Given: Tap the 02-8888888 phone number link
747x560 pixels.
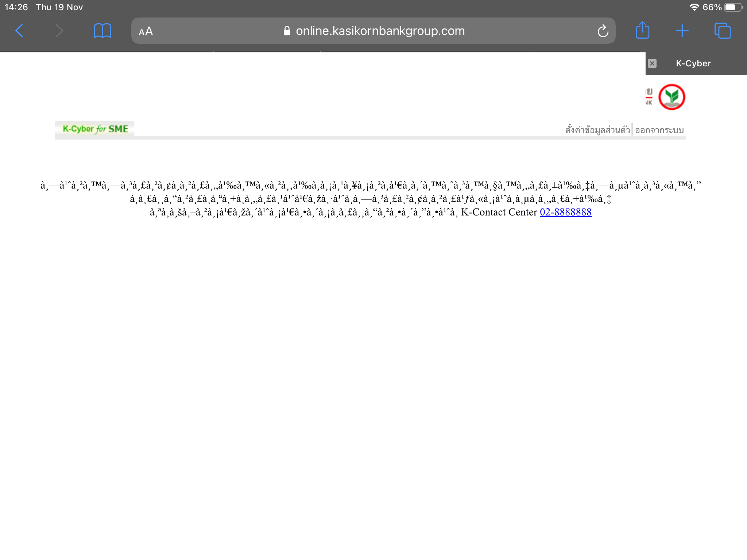Looking at the screenshot, I should (565, 212).
